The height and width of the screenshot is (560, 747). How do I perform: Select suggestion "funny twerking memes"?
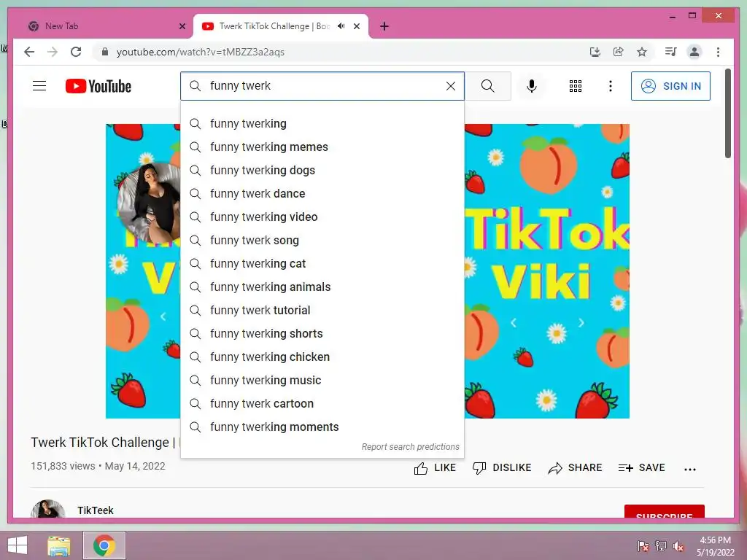point(322,147)
